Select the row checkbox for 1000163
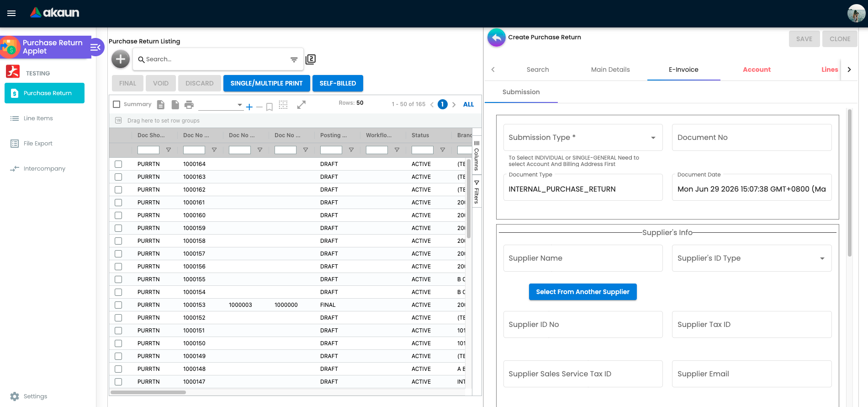 point(118,177)
